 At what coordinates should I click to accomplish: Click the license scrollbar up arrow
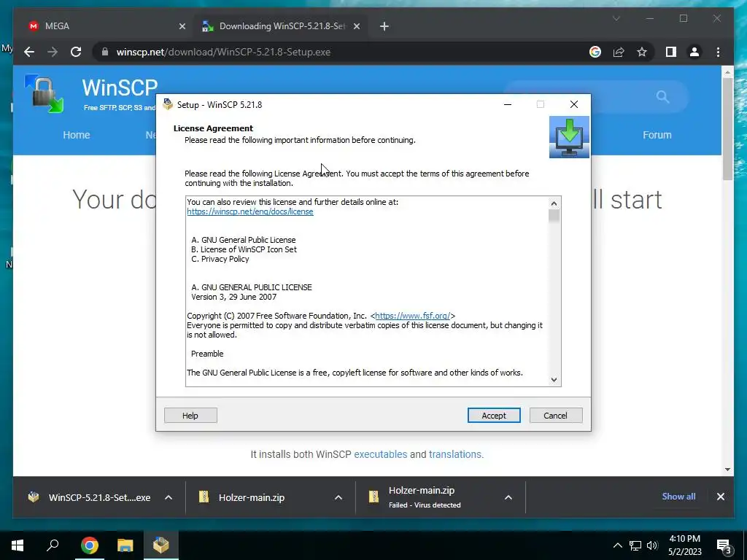point(554,203)
